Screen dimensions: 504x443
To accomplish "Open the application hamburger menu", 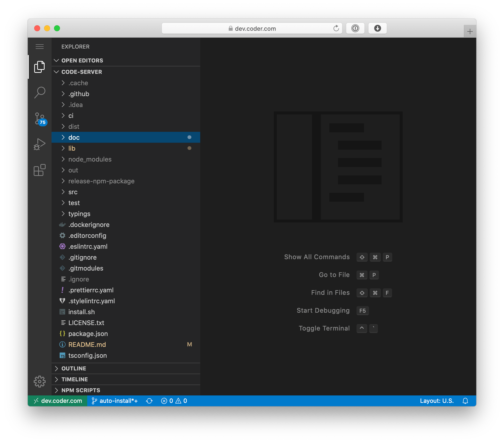I will tap(40, 47).
